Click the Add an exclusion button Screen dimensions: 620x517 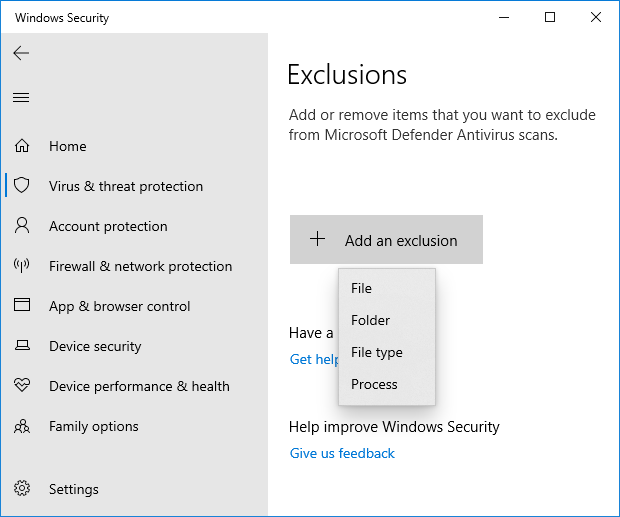pyautogui.click(x=386, y=240)
